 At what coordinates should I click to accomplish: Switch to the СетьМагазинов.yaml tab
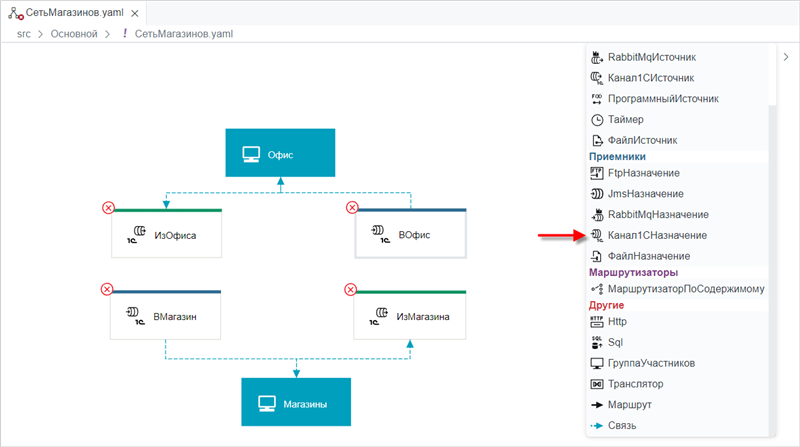click(74, 13)
